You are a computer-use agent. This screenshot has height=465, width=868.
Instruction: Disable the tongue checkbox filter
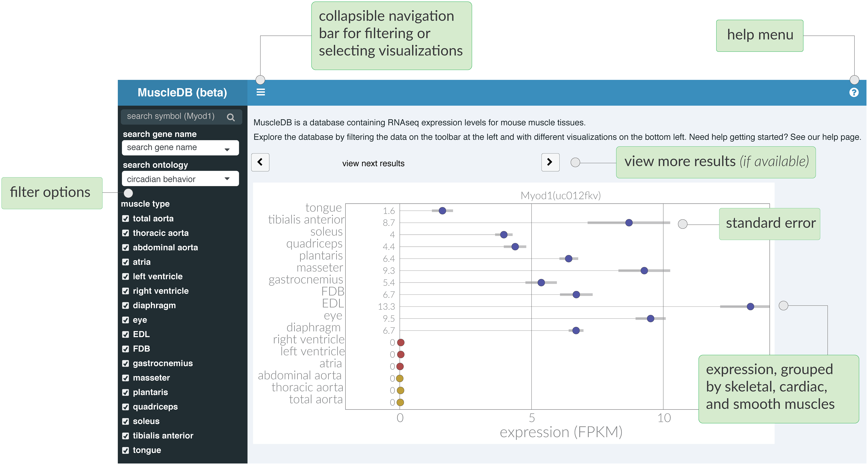coord(126,451)
